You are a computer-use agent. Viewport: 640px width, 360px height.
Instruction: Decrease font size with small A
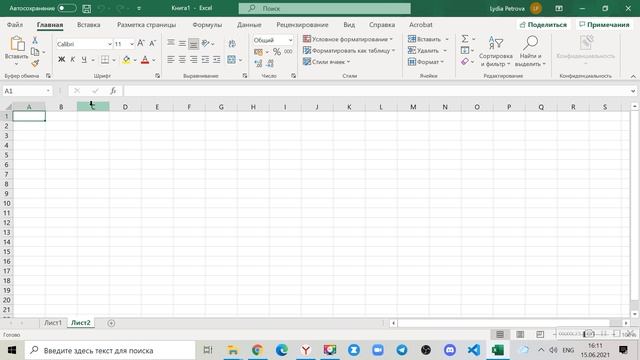152,43
